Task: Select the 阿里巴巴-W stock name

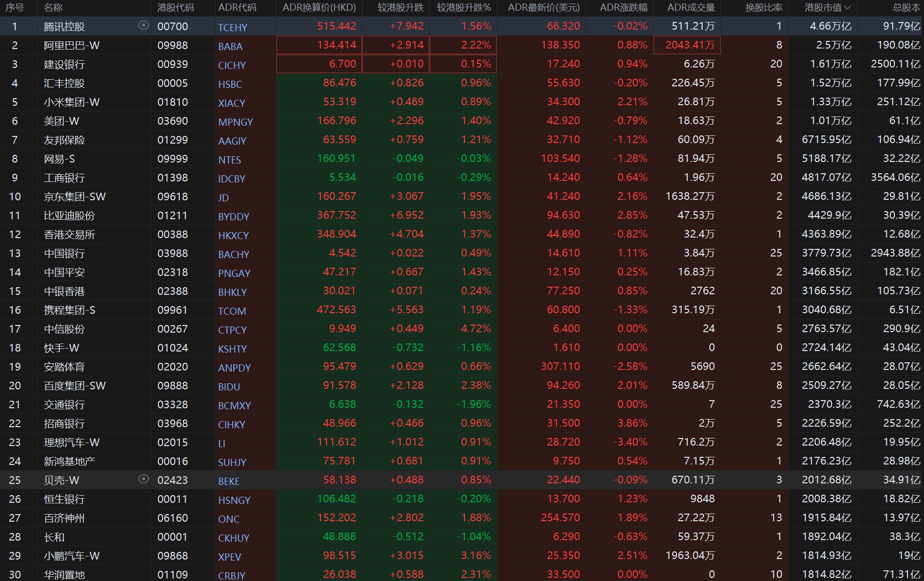Action: coord(72,45)
